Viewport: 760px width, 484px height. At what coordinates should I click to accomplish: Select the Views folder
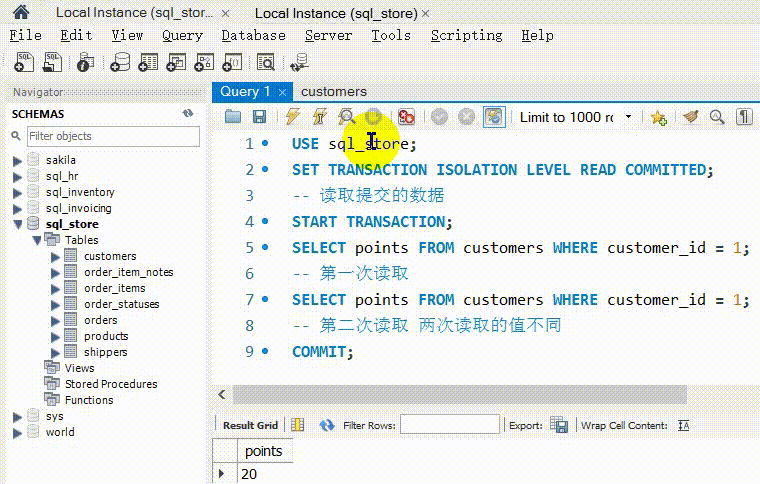(79, 368)
